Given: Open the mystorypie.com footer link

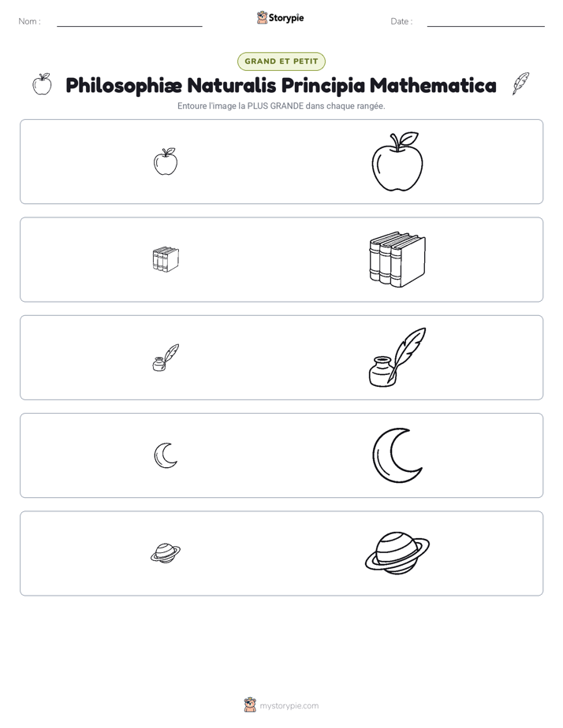Looking at the screenshot, I should (289, 706).
